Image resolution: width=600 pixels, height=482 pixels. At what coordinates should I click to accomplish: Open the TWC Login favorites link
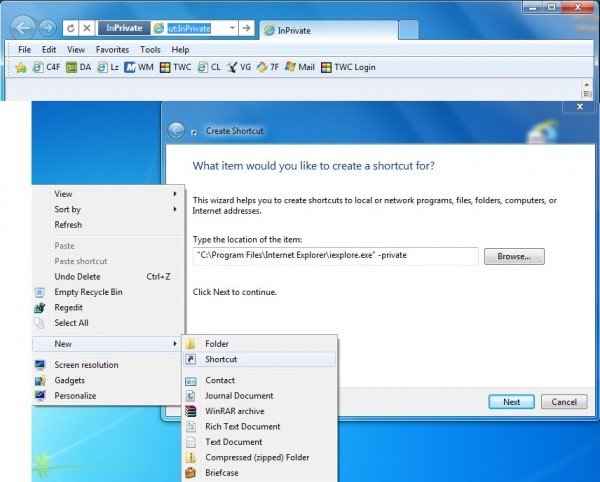348,67
